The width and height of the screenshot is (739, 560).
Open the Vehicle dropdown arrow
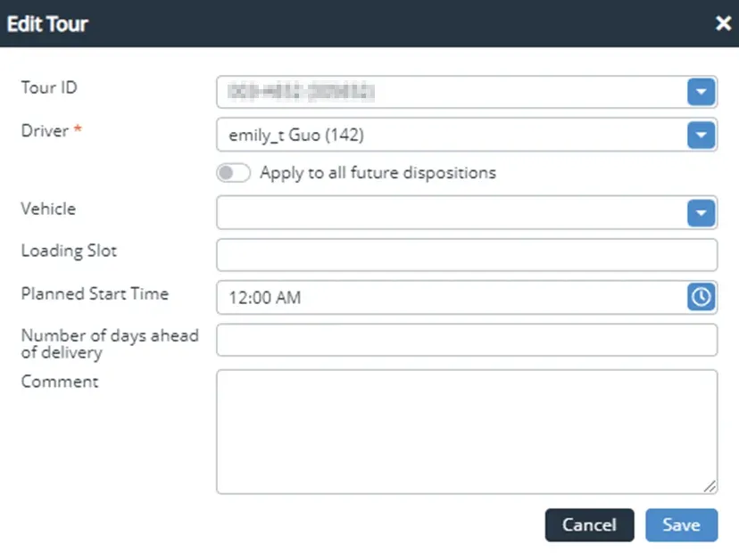point(701,213)
